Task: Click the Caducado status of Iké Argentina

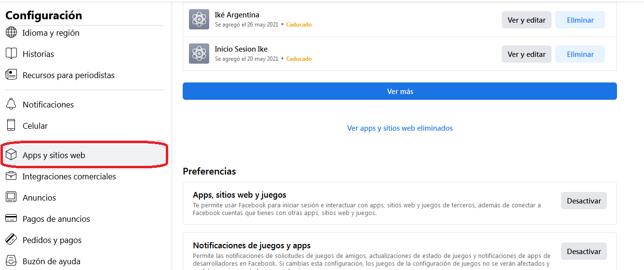Action: (299, 25)
